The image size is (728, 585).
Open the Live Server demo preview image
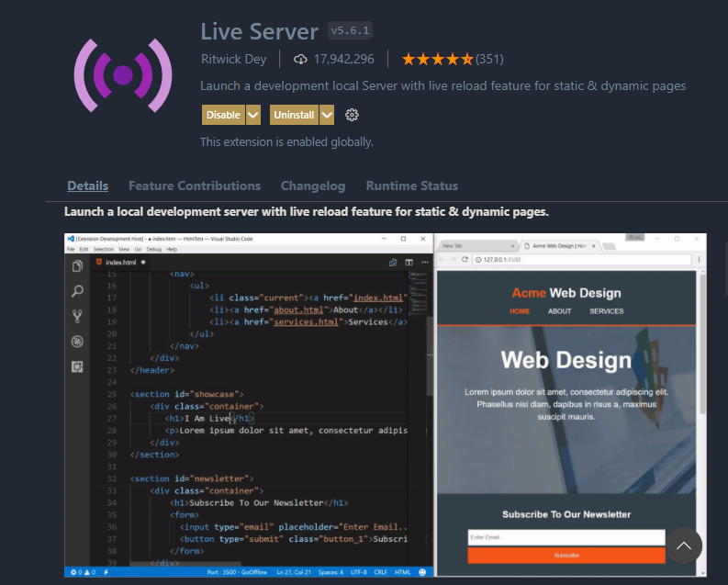click(386, 405)
